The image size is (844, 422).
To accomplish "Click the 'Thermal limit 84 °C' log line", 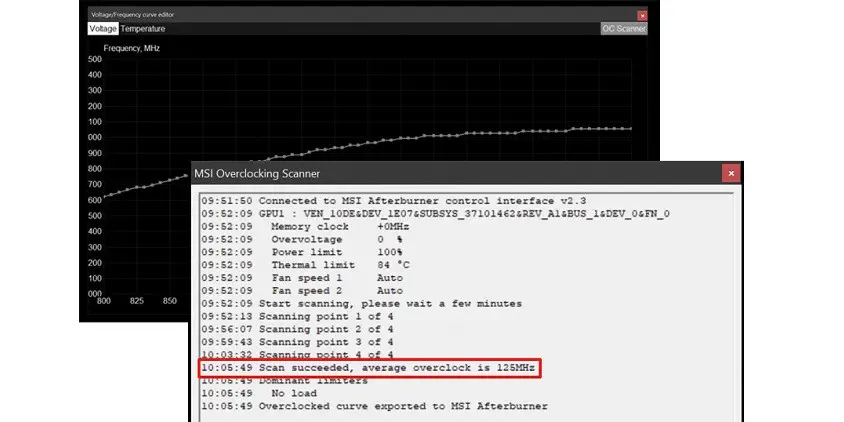I will pyautogui.click(x=306, y=265).
